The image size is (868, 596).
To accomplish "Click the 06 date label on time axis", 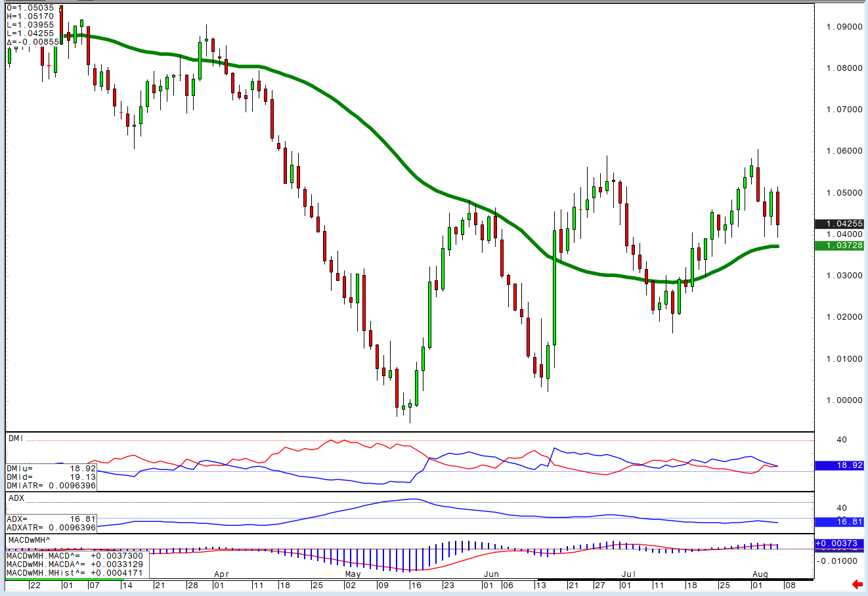I will point(508,584).
